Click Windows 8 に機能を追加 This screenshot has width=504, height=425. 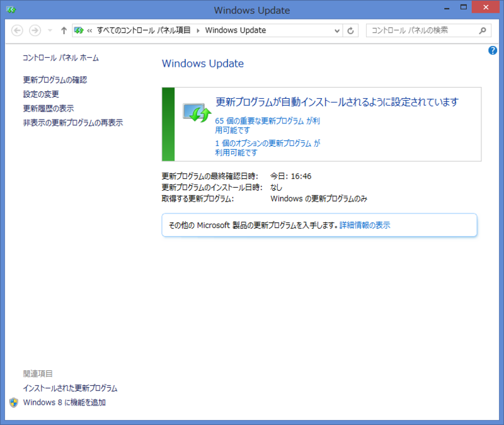pyautogui.click(x=65, y=402)
